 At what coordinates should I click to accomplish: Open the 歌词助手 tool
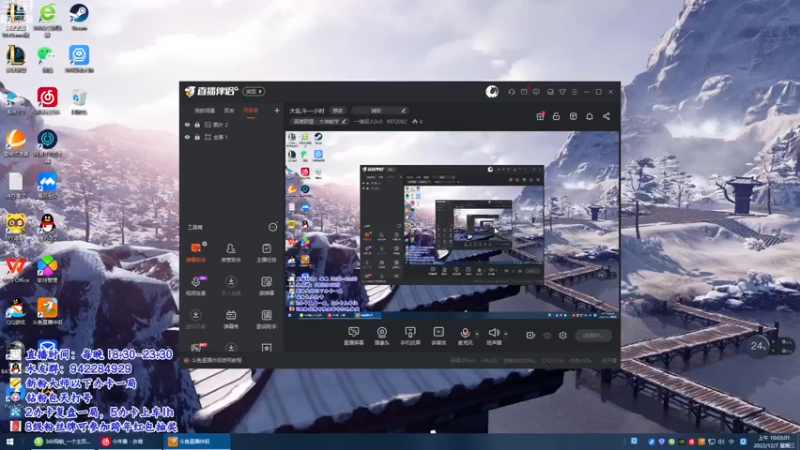coord(266,319)
